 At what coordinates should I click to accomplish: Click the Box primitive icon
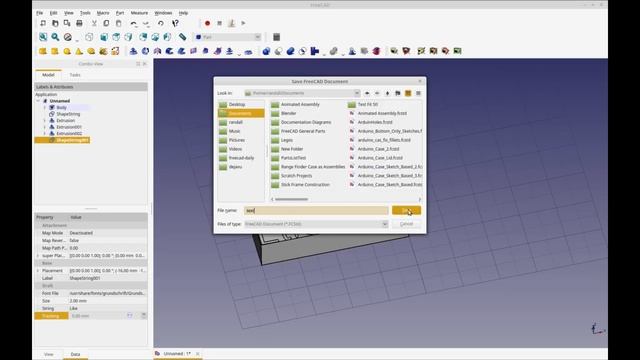43,51
